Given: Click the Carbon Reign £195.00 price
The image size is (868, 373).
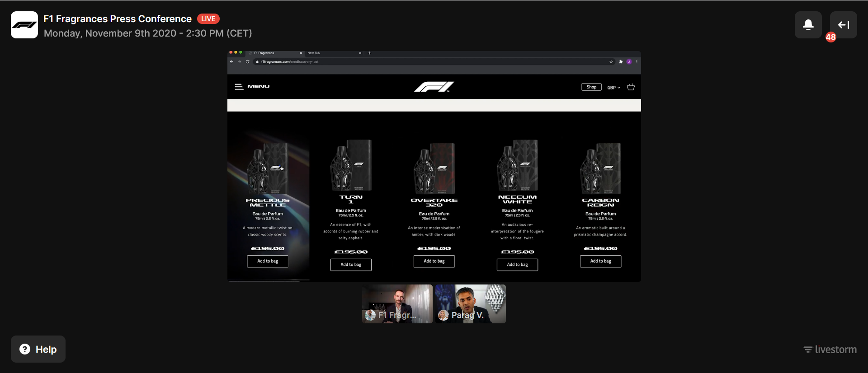Looking at the screenshot, I should tap(600, 249).
